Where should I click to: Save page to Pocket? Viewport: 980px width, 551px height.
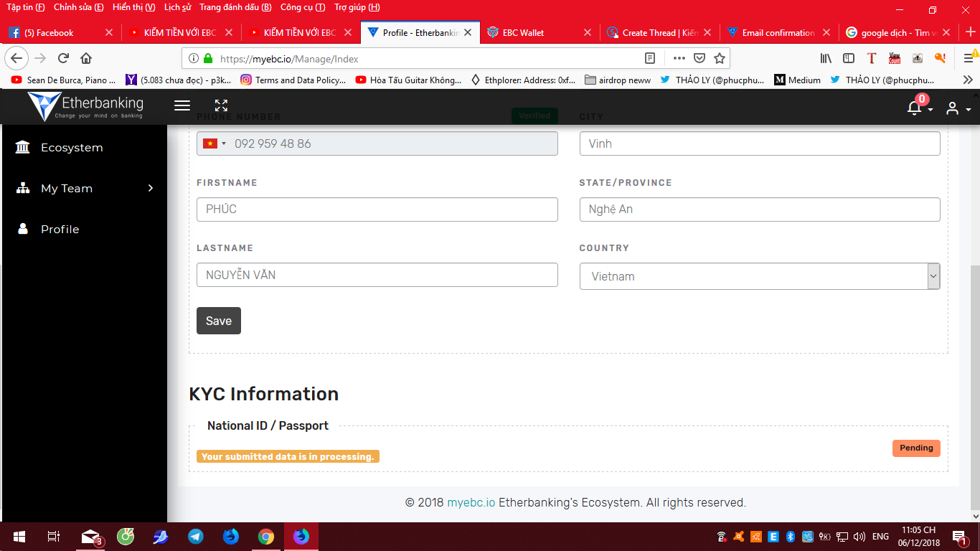click(x=699, y=58)
